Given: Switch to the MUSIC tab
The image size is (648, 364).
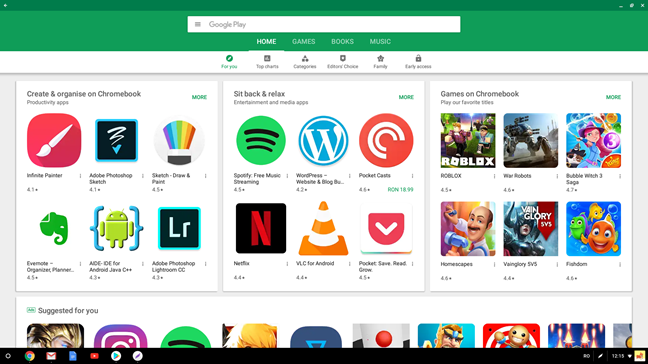Looking at the screenshot, I should 380,42.
